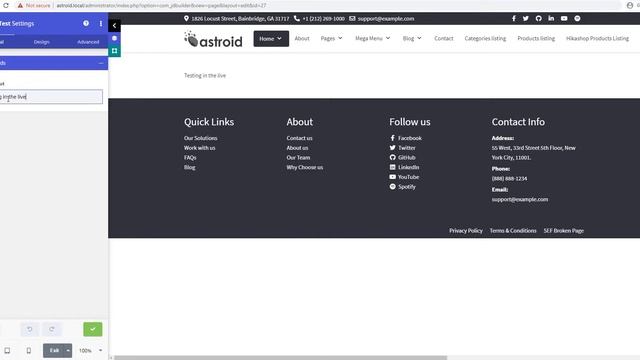Click Why Choose us footer link

tap(304, 167)
